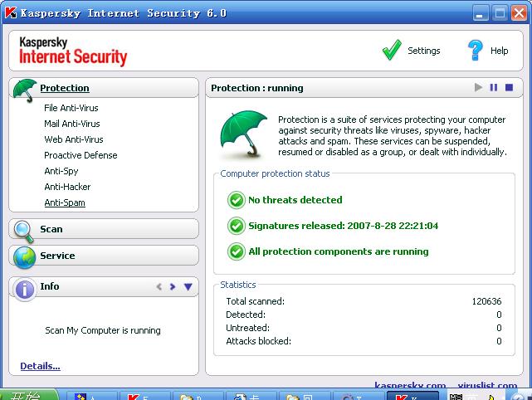Minimize the Kaspersky window
The height and width of the screenshot is (400, 532).
[481, 13]
